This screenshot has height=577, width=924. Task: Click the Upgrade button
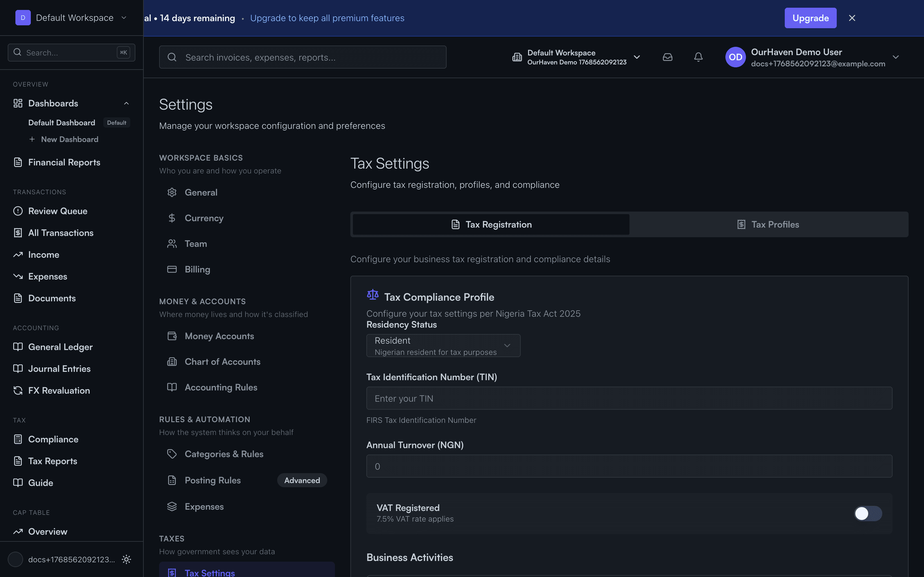click(x=810, y=18)
